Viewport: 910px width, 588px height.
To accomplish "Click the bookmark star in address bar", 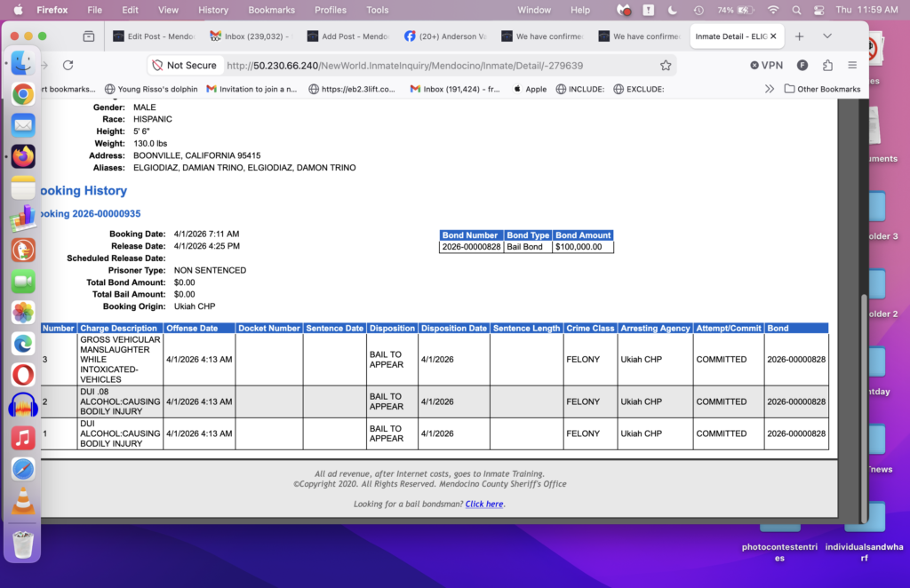I will point(666,66).
